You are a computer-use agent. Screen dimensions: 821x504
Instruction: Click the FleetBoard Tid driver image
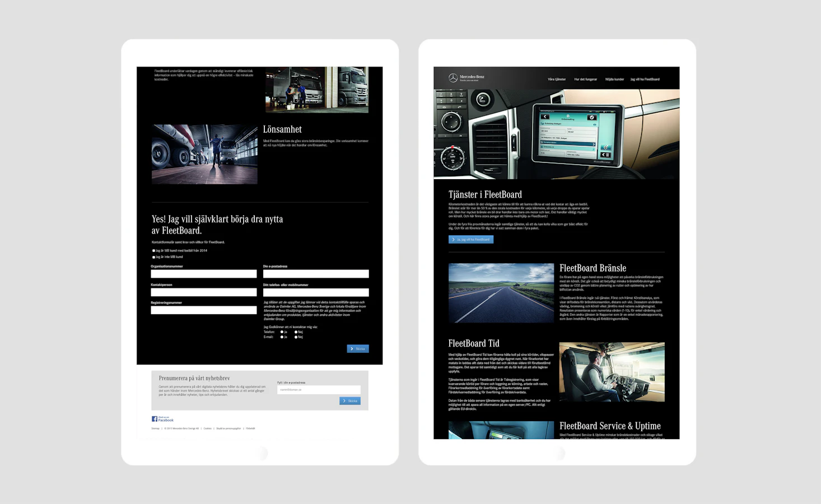coord(612,372)
